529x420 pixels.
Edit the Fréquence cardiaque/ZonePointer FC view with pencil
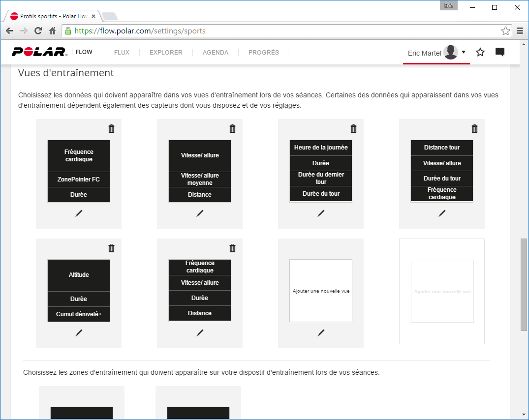click(x=79, y=213)
